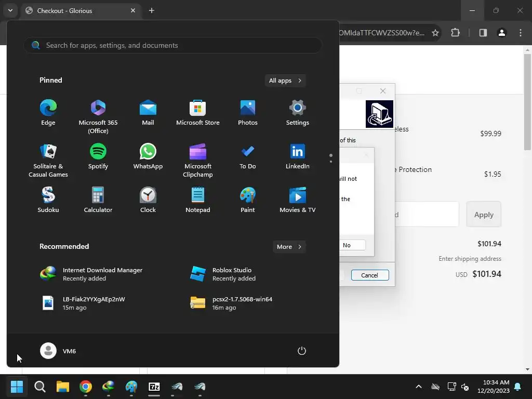The width and height of the screenshot is (532, 399).
Task: Open Microsoft Store pinned app
Action: click(198, 113)
